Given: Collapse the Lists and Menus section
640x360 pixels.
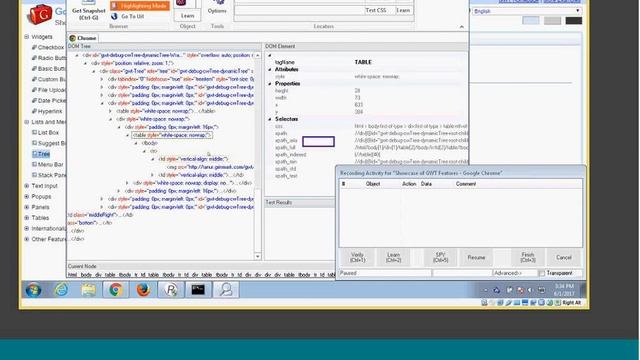Looking at the screenshot, I should point(27,122).
